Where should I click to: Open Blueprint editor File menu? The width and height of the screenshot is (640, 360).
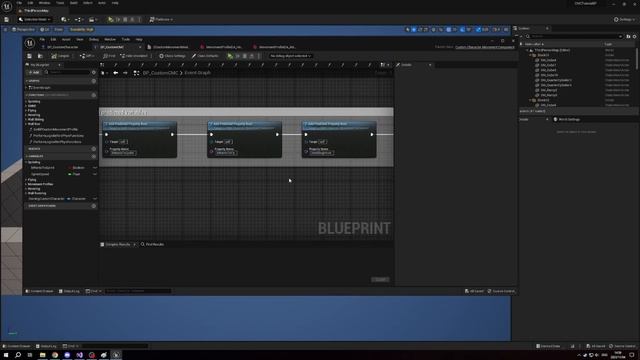pos(42,40)
